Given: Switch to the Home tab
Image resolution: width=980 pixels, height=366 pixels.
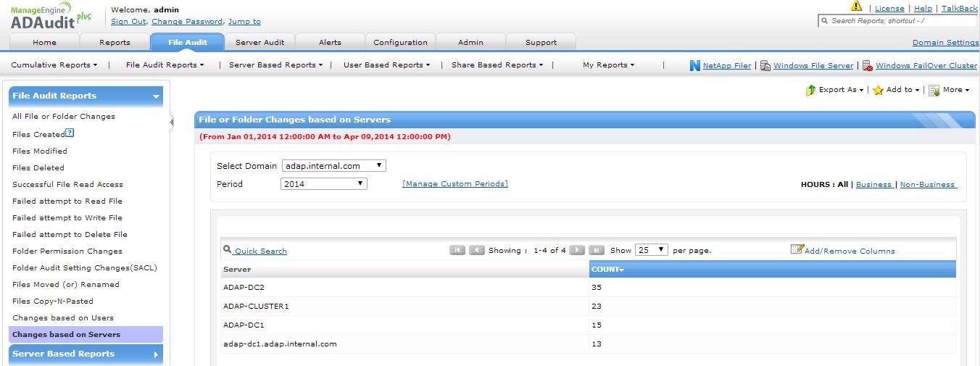Looking at the screenshot, I should pyautogui.click(x=45, y=42).
